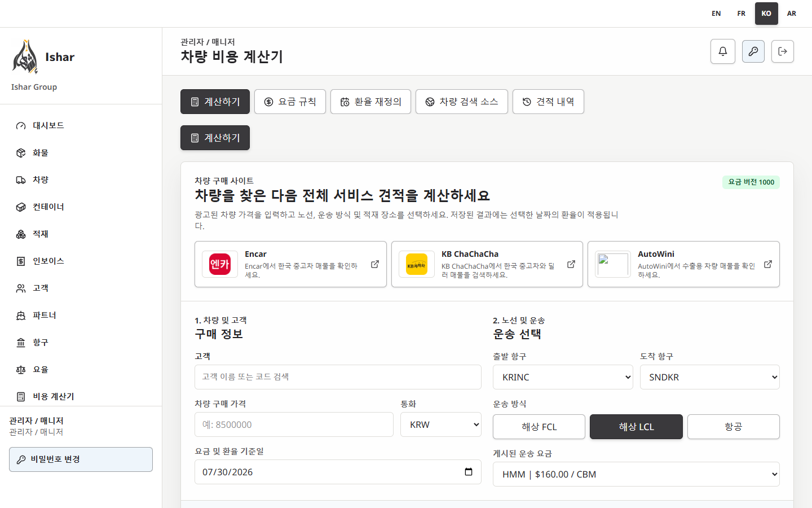Click the logout arrow icon
The height and width of the screenshot is (508, 812).
point(783,51)
